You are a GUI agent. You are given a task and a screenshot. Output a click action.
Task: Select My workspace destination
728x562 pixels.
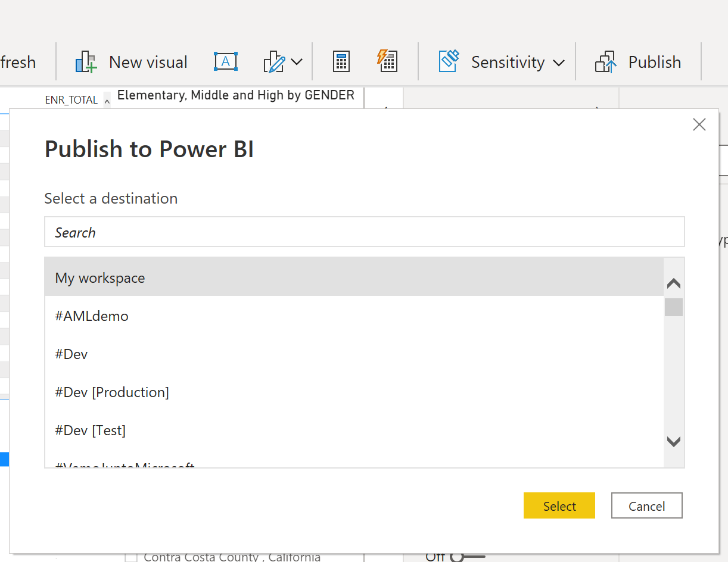pyautogui.click(x=354, y=277)
